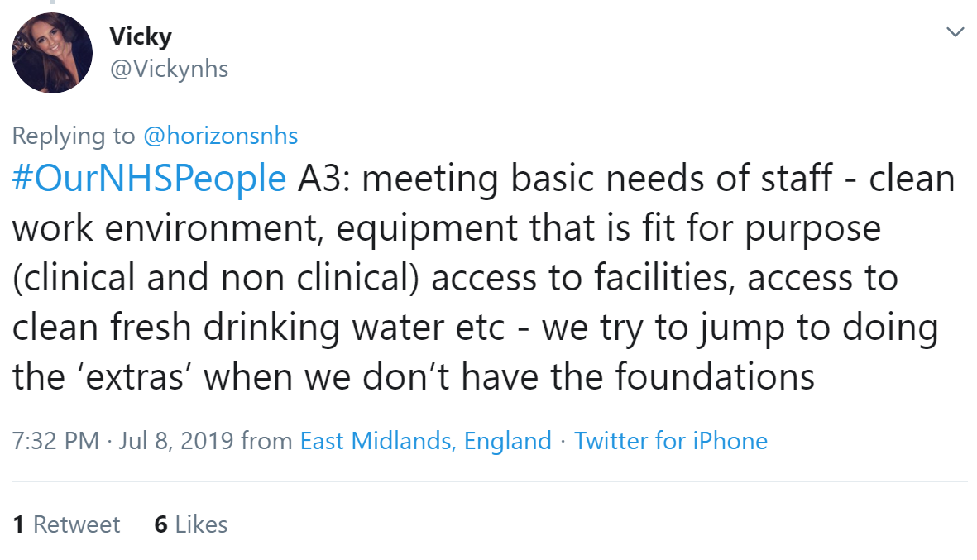Viewport: 977px width, 560px height.
Task: Visit the @horizonsnhs profile link
Action: point(221,135)
